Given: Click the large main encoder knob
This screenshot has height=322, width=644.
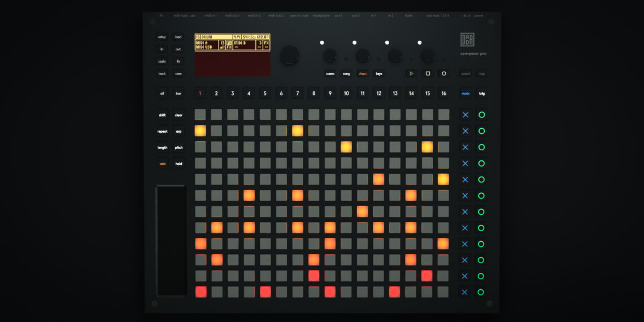Looking at the screenshot, I should 289,54.
